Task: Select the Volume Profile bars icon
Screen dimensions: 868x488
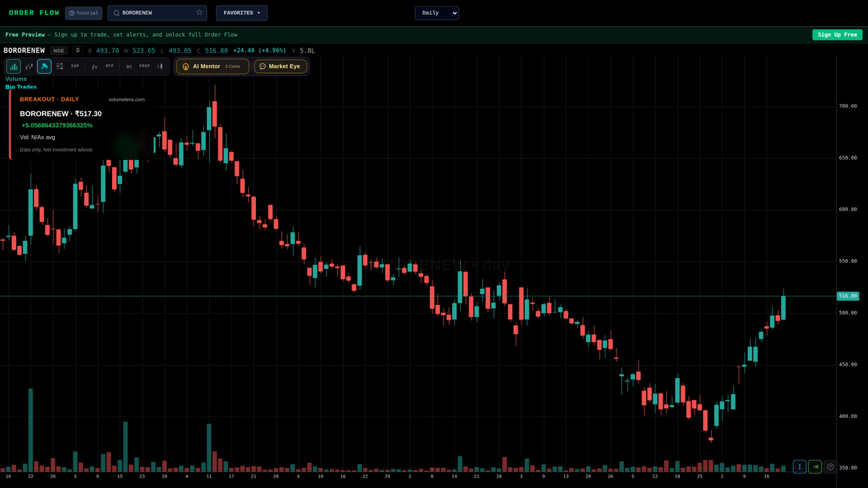Action: coord(13,66)
